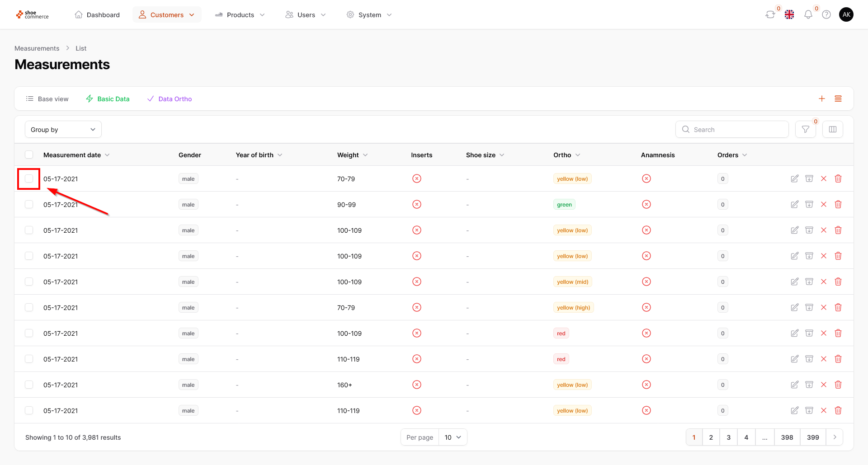This screenshot has height=465, width=868.
Task: Click the edit icon in first row
Action: point(794,179)
